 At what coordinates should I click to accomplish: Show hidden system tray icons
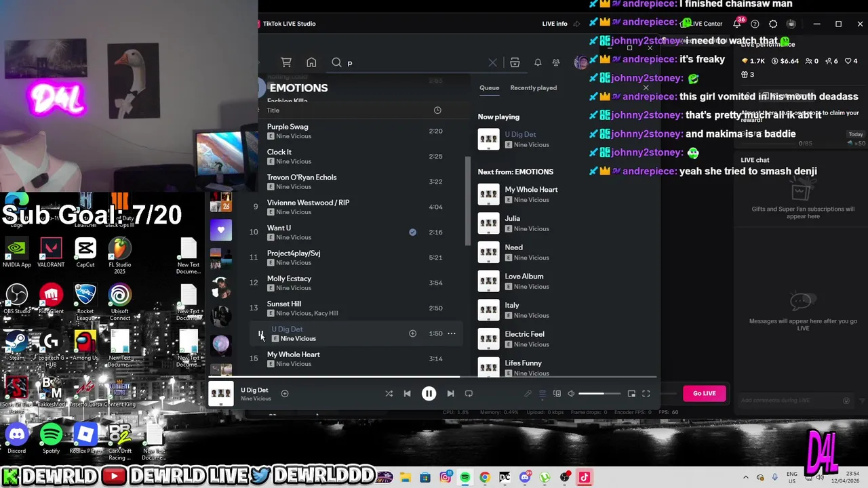tap(746, 477)
